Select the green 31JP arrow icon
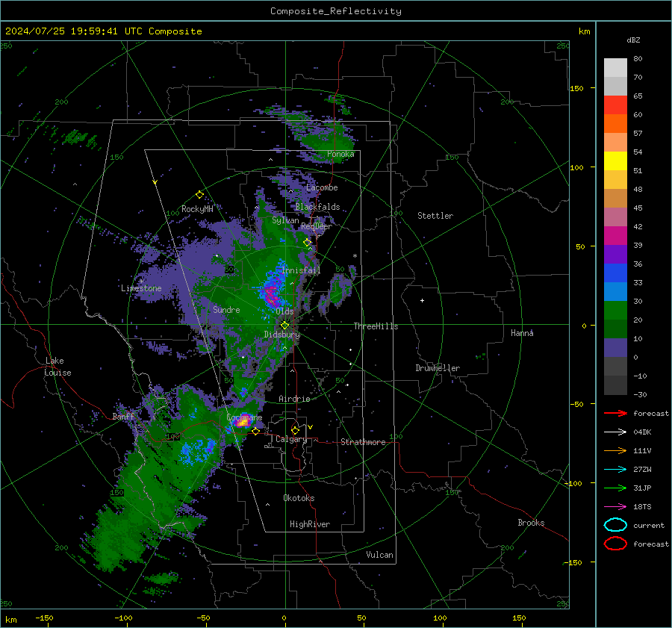 [x=615, y=488]
